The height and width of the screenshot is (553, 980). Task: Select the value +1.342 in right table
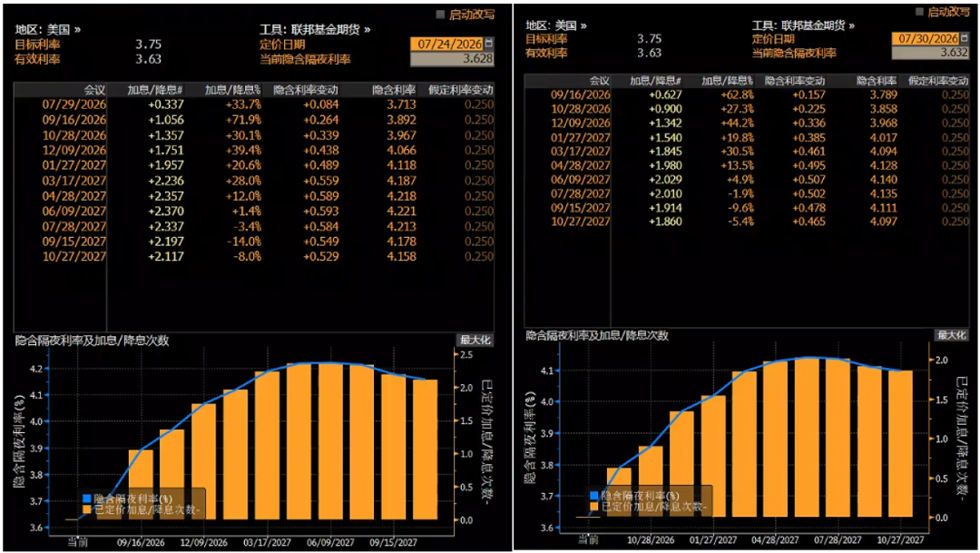coord(665,123)
